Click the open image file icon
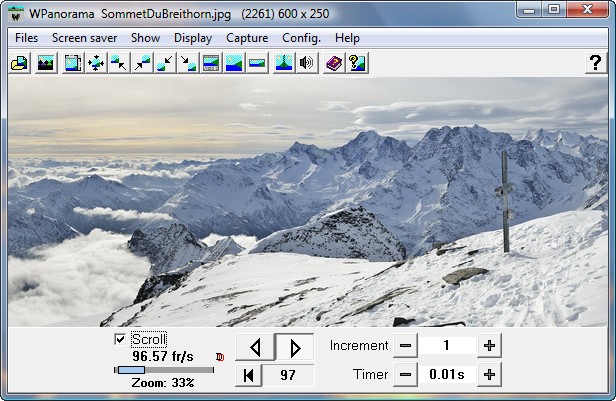 (20, 63)
